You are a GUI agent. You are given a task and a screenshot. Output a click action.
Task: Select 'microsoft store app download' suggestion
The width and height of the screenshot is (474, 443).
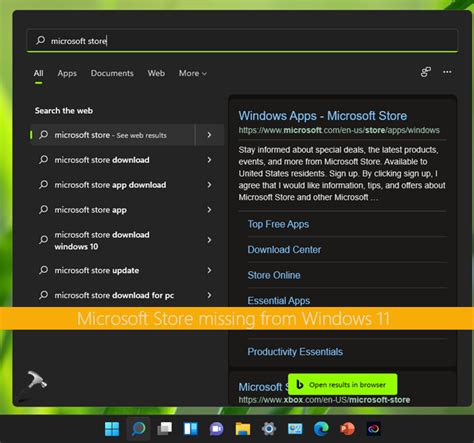click(x=127, y=185)
